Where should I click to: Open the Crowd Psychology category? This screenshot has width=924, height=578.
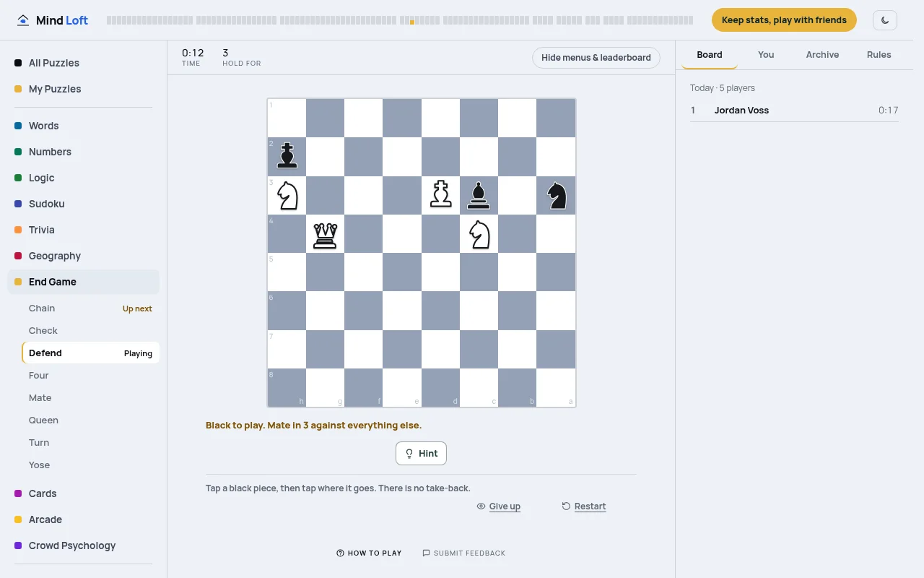pos(83,545)
